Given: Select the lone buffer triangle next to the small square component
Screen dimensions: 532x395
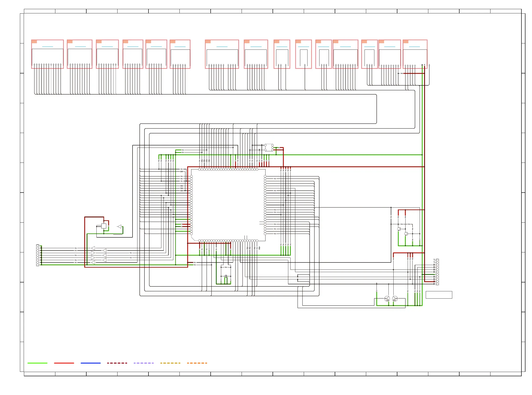Looking at the screenshot, I should [x=119, y=226].
